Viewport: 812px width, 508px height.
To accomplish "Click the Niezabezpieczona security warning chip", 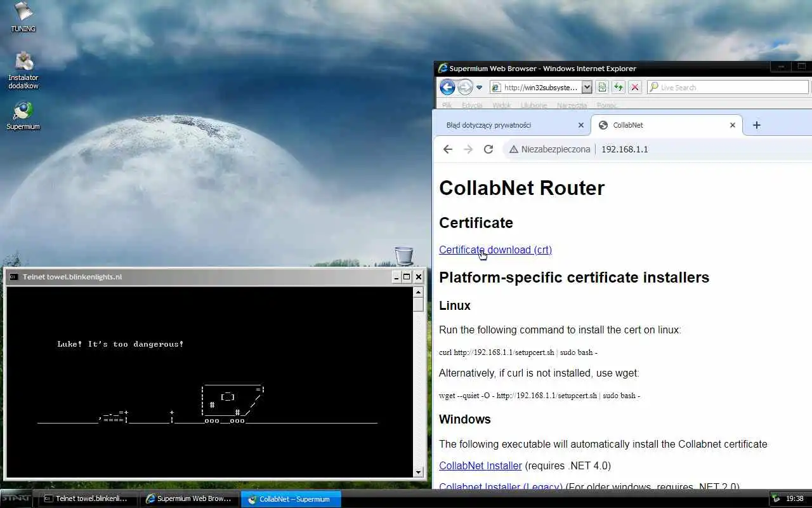I will coord(549,149).
